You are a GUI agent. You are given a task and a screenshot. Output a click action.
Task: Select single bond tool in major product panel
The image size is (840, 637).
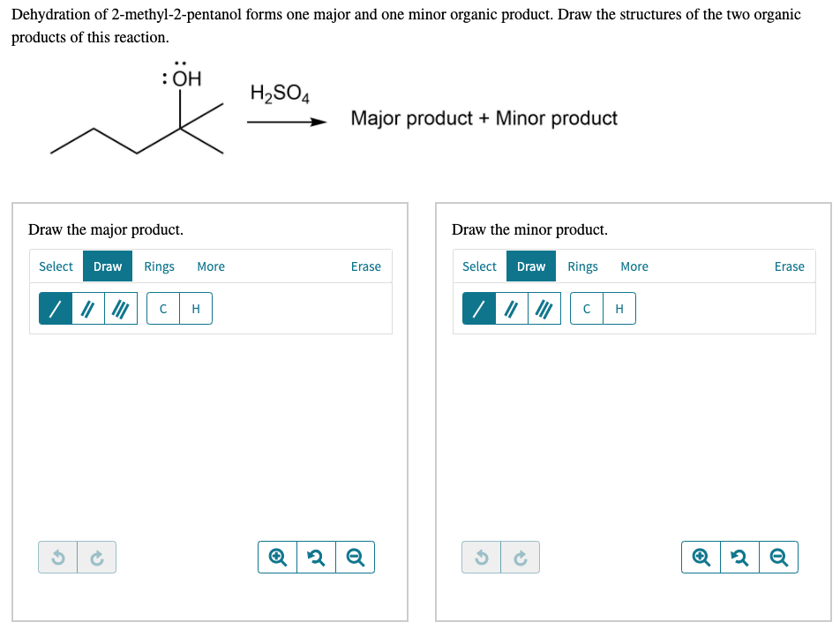[x=56, y=309]
